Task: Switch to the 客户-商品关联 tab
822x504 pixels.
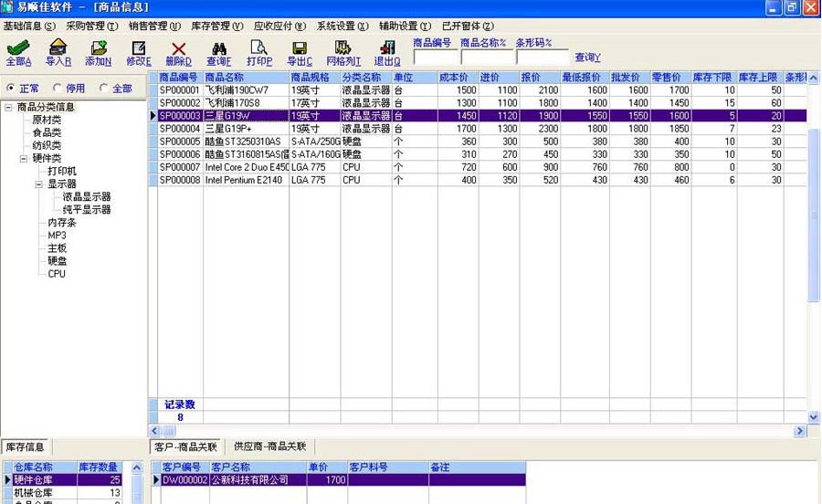Action: 185,446
